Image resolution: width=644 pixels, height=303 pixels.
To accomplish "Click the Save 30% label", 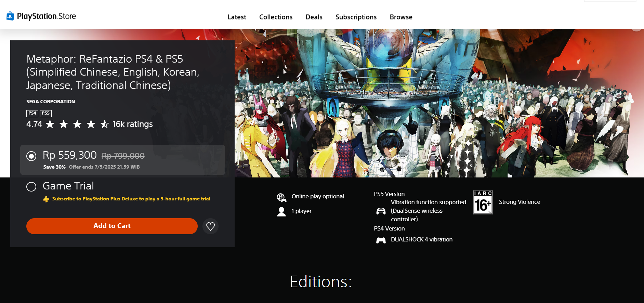I will [54, 167].
